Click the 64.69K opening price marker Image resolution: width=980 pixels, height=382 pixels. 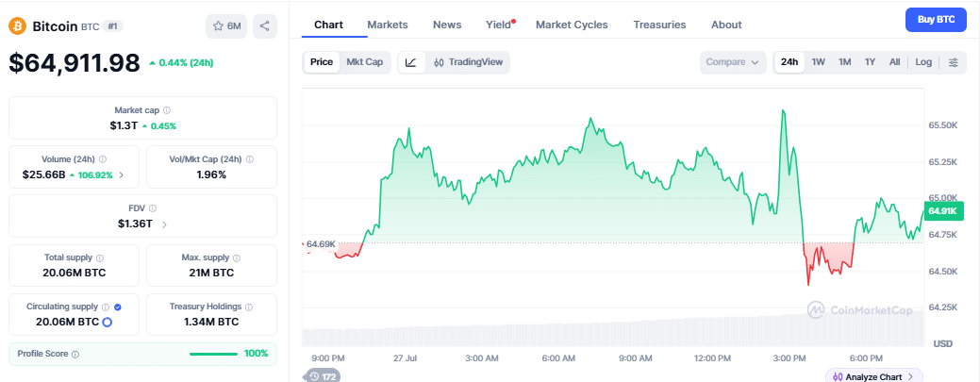(x=322, y=243)
